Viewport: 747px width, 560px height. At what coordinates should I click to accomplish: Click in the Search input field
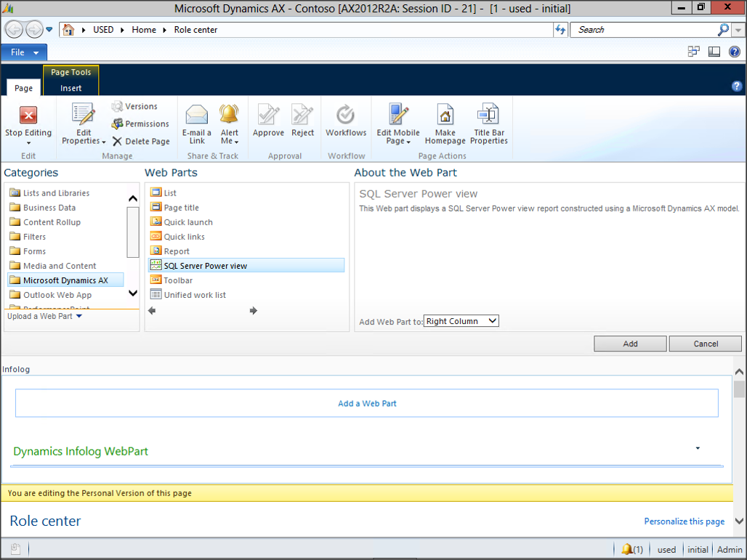(x=643, y=30)
